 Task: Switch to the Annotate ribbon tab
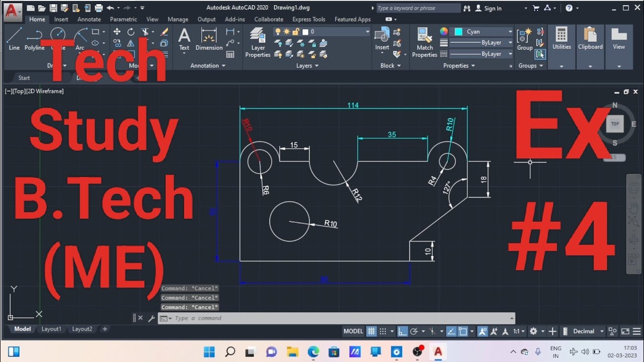(89, 20)
